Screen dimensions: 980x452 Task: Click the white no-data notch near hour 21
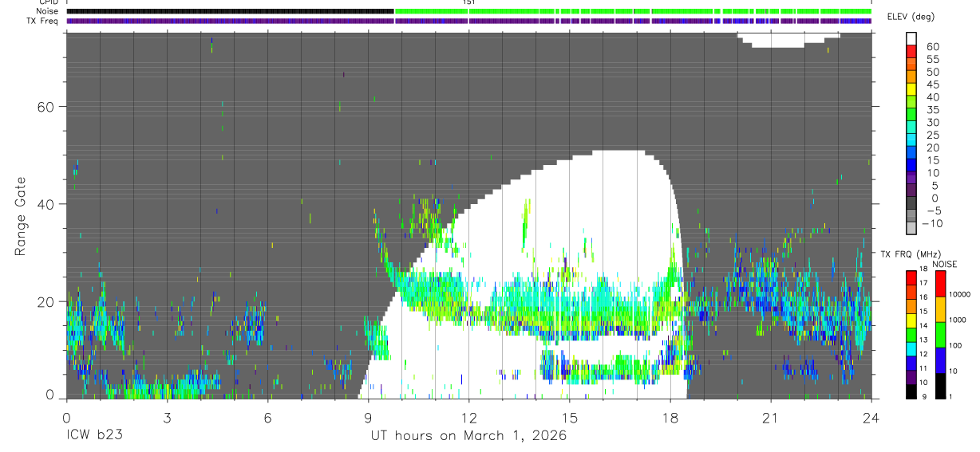click(x=788, y=40)
